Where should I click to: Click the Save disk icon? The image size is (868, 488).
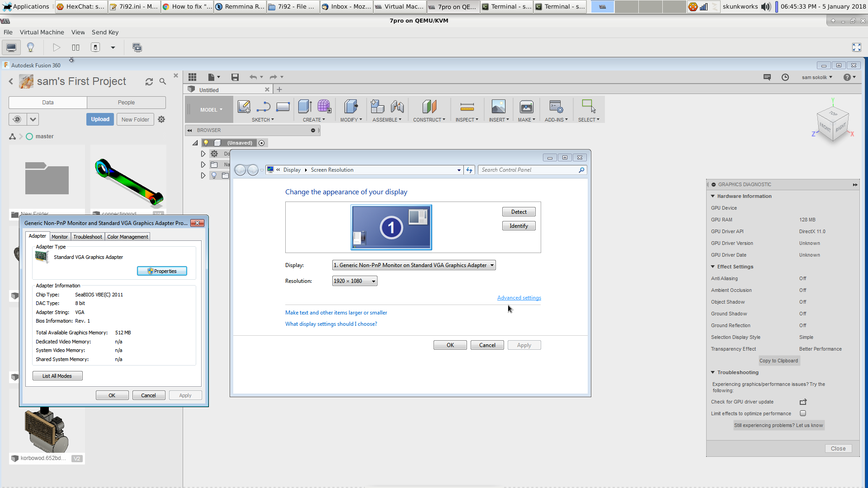tap(235, 77)
